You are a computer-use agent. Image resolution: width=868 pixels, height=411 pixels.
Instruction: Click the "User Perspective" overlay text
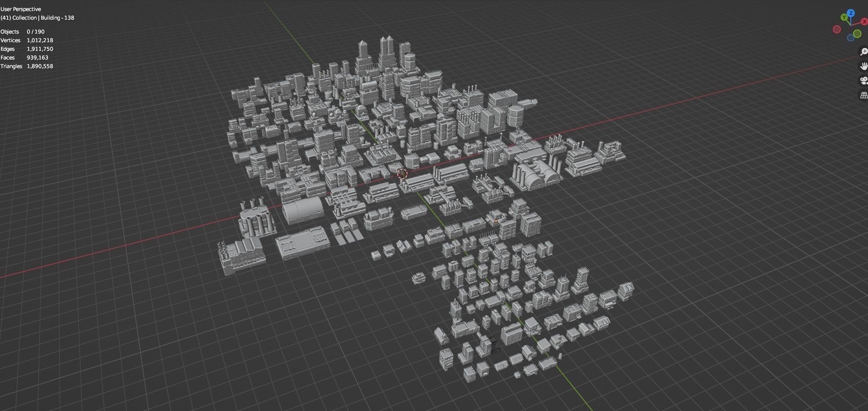tap(21, 9)
